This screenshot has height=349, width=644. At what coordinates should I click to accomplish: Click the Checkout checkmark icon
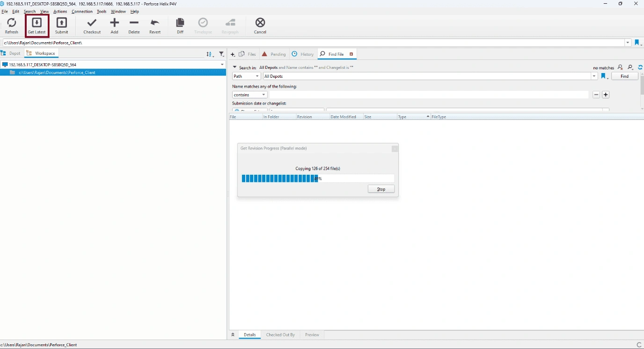pyautogui.click(x=92, y=22)
